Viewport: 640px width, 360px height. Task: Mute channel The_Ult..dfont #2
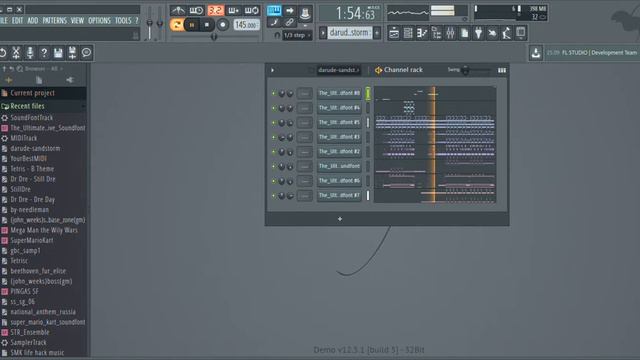(x=273, y=152)
